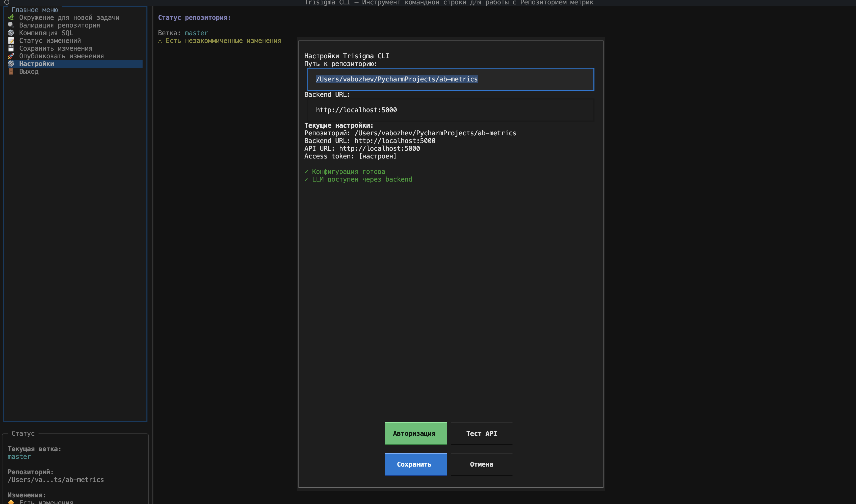Click the rocket icon for Опубликовать изменения
Viewport: 856px width, 504px height.
tap(11, 56)
